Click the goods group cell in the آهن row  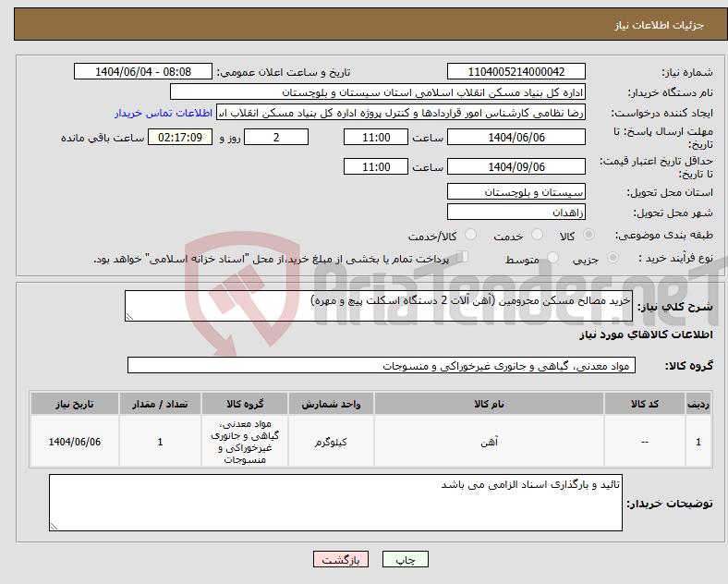point(245,442)
